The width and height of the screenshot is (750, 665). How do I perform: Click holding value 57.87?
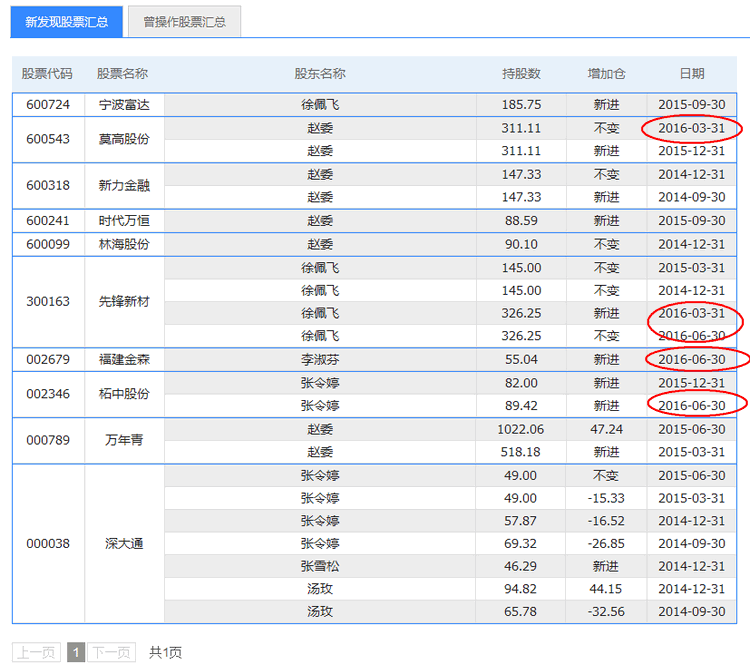coord(520,521)
